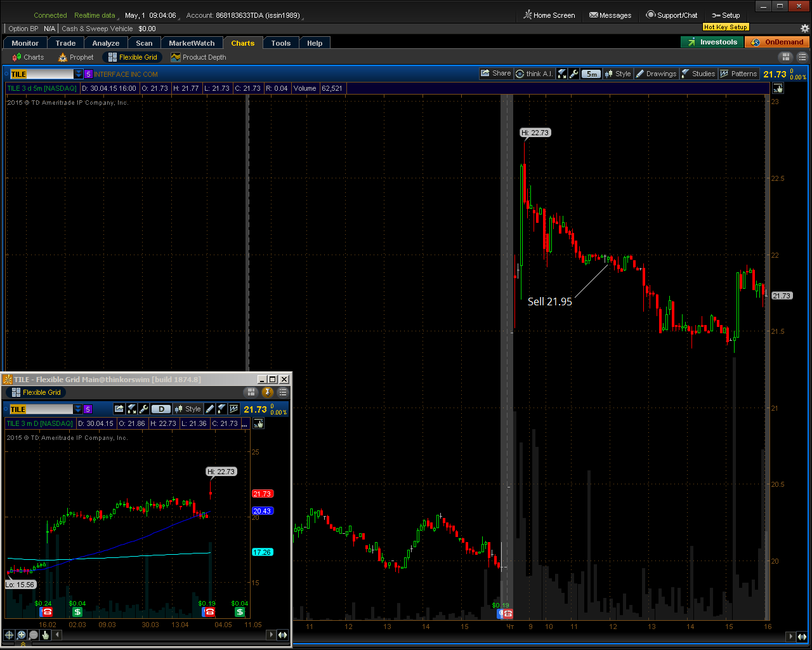
Task: Open think A.I. on main chart
Action: (x=534, y=74)
